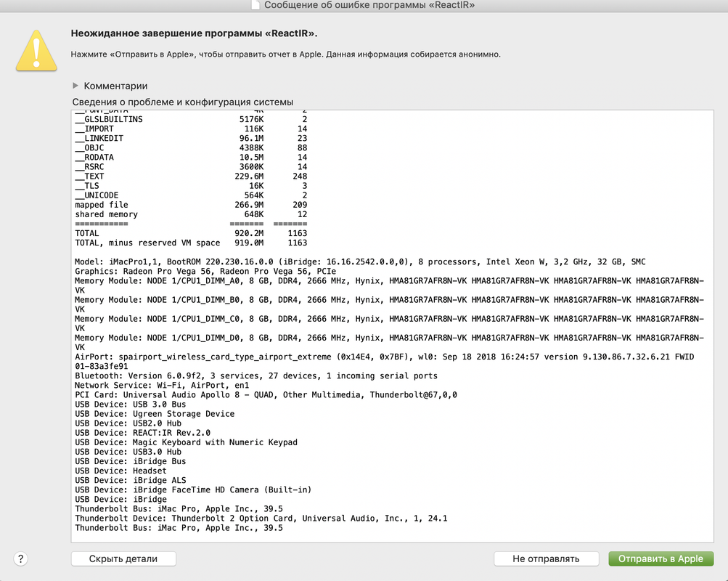Click 'Thunderbolt 2 Option Card' device line
The width and height of the screenshot is (728, 581).
[261, 519]
